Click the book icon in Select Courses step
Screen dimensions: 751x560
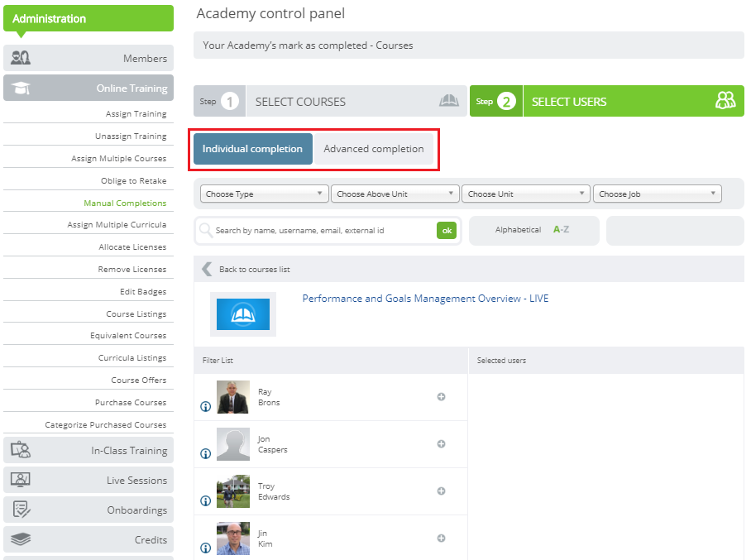click(449, 101)
